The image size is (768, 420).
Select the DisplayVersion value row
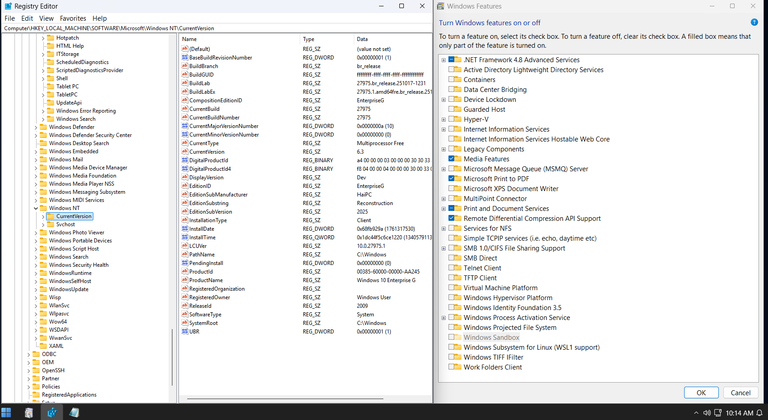pos(306,177)
